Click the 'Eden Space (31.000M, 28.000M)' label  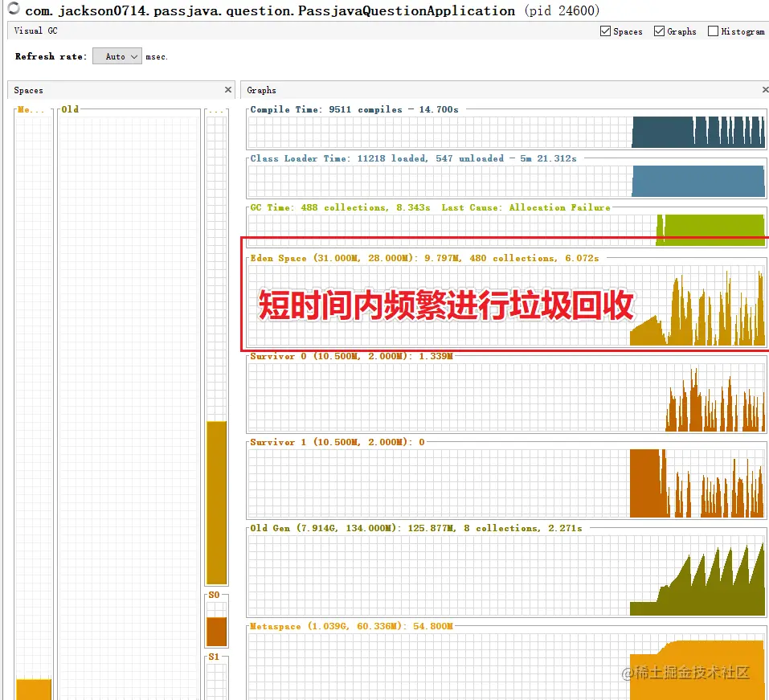click(x=333, y=258)
